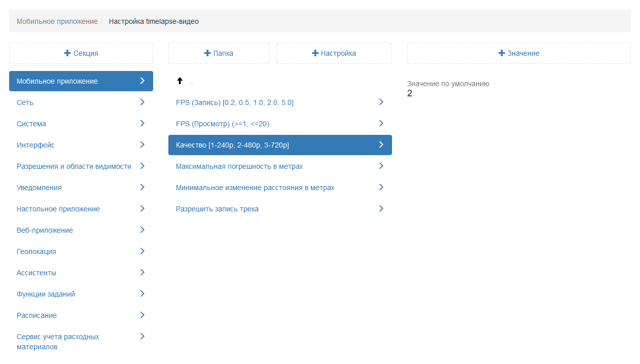Click the plus Настройка button
Screen dimensions: 640x364
[334, 53]
